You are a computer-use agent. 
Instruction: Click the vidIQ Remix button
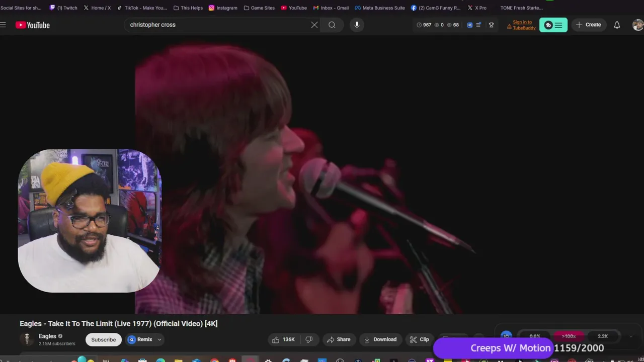point(140,339)
